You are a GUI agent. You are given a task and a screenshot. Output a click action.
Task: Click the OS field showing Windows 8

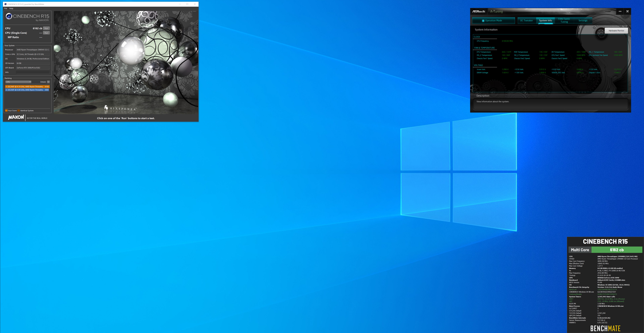click(x=33, y=59)
